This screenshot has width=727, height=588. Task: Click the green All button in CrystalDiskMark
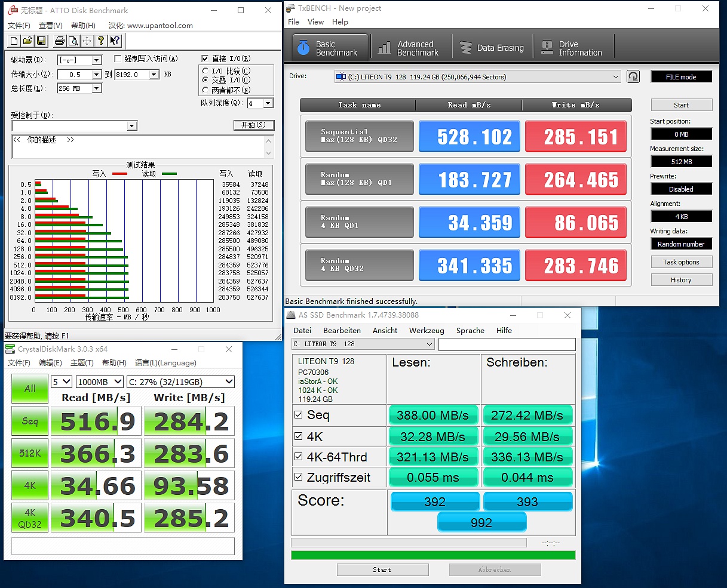click(x=30, y=389)
